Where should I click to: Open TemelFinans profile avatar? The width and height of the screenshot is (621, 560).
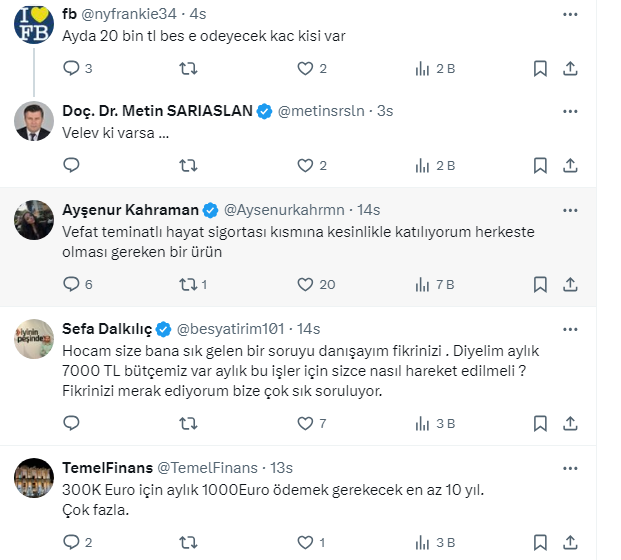(x=33, y=478)
